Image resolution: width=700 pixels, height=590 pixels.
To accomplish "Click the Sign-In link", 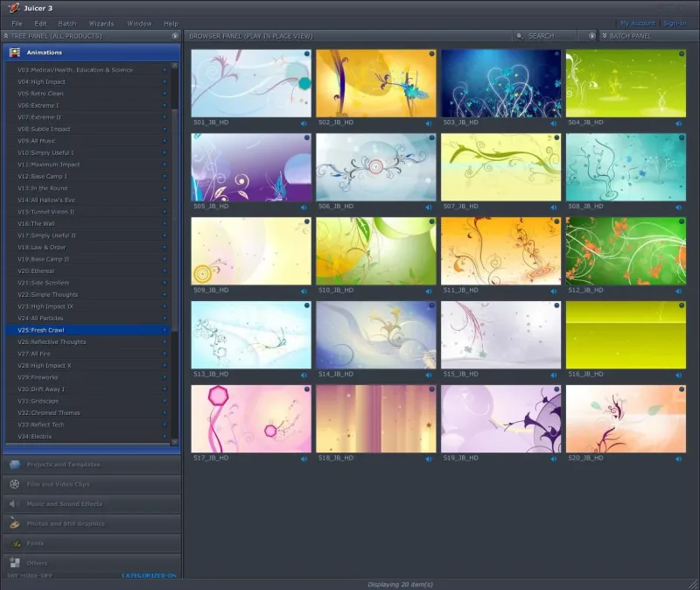I will click(x=675, y=24).
